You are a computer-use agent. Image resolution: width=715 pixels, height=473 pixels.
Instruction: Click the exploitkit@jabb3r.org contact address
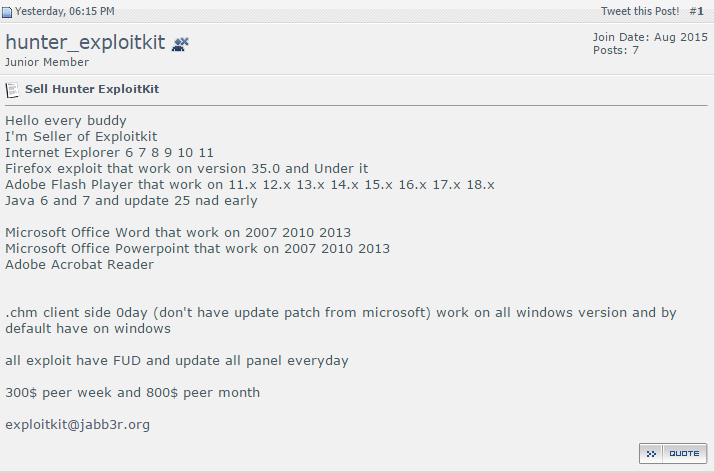pyautogui.click(x=78, y=425)
